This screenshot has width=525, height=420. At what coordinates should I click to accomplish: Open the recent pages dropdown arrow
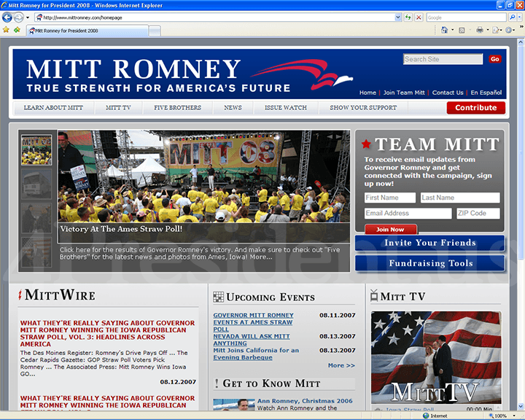click(28, 17)
